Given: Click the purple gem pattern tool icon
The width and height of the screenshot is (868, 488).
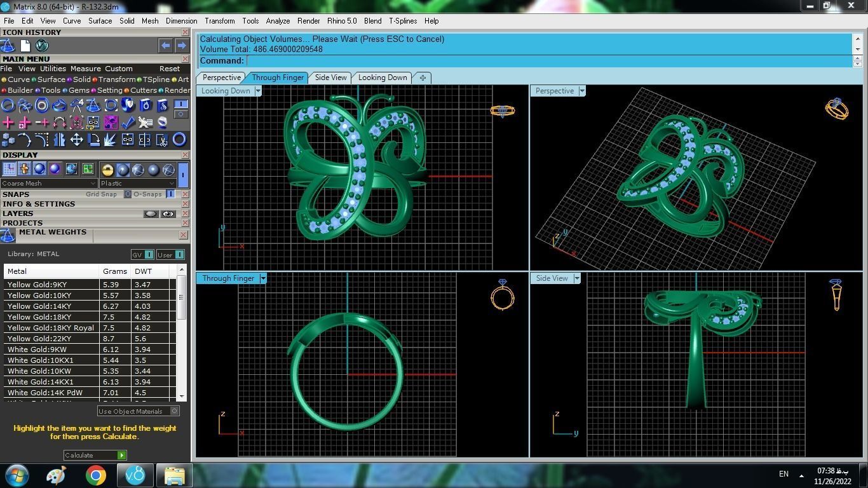Looking at the screenshot, I should coord(111,122).
